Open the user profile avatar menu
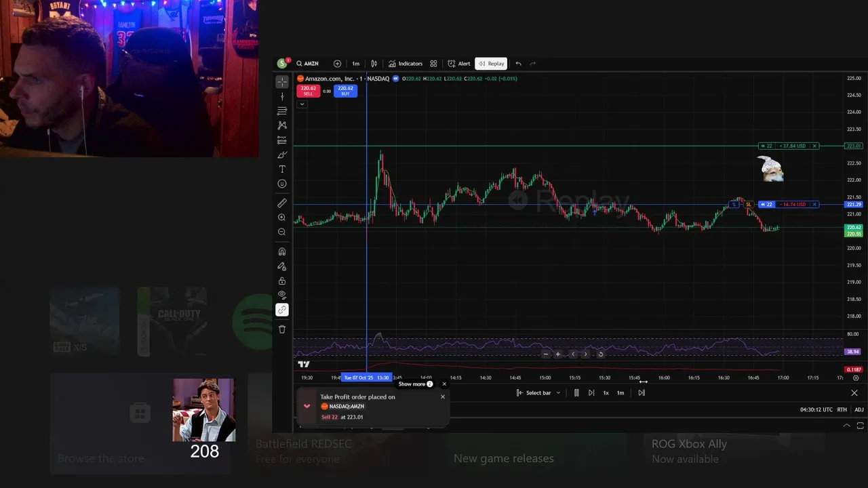Viewport: 868px width, 488px height. click(x=282, y=64)
